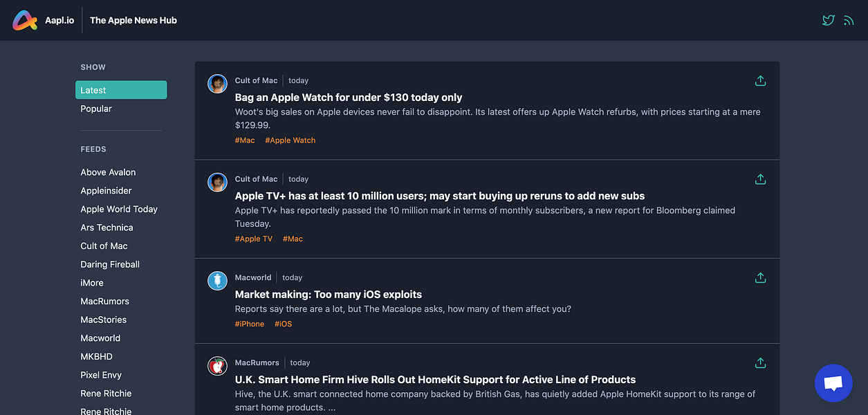Image resolution: width=868 pixels, height=415 pixels.
Task: Click the Aapl.io site name
Action: [59, 20]
